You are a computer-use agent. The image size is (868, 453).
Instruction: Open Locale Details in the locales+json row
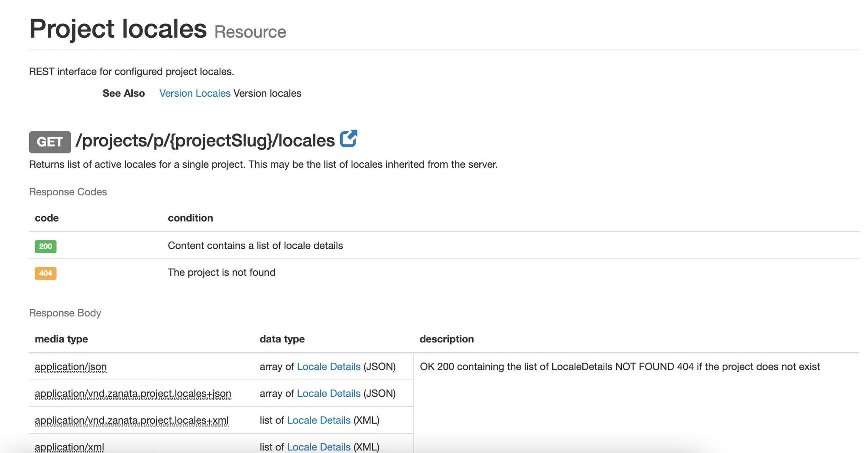(x=328, y=394)
